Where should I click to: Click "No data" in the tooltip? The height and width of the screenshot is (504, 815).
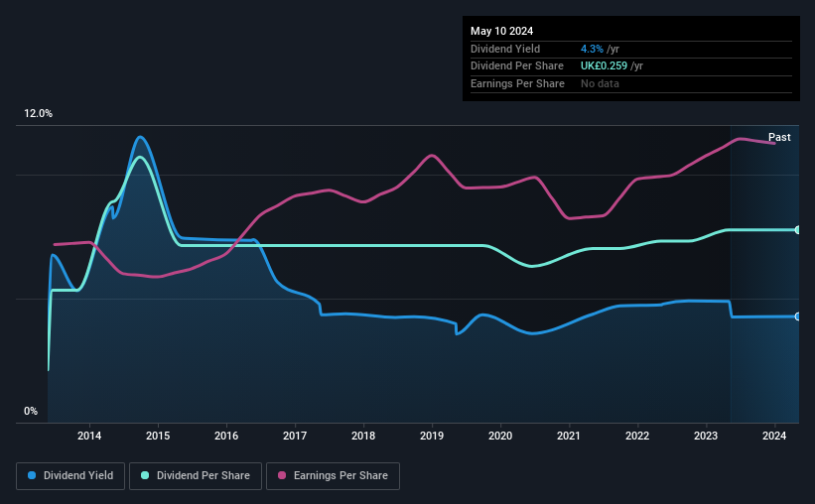tap(601, 83)
